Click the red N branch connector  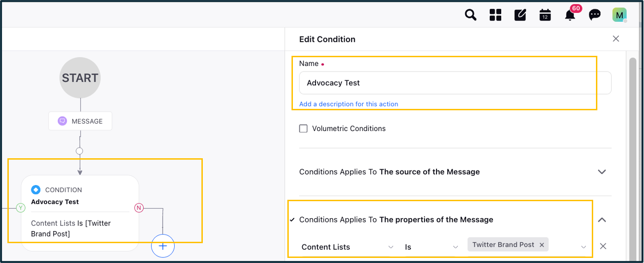139,208
